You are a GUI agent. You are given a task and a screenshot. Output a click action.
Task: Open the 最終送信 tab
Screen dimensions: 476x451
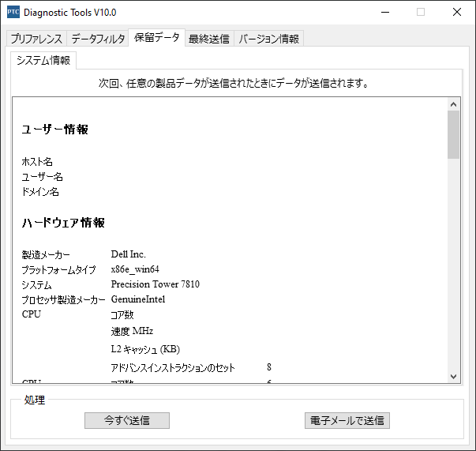tap(209, 39)
